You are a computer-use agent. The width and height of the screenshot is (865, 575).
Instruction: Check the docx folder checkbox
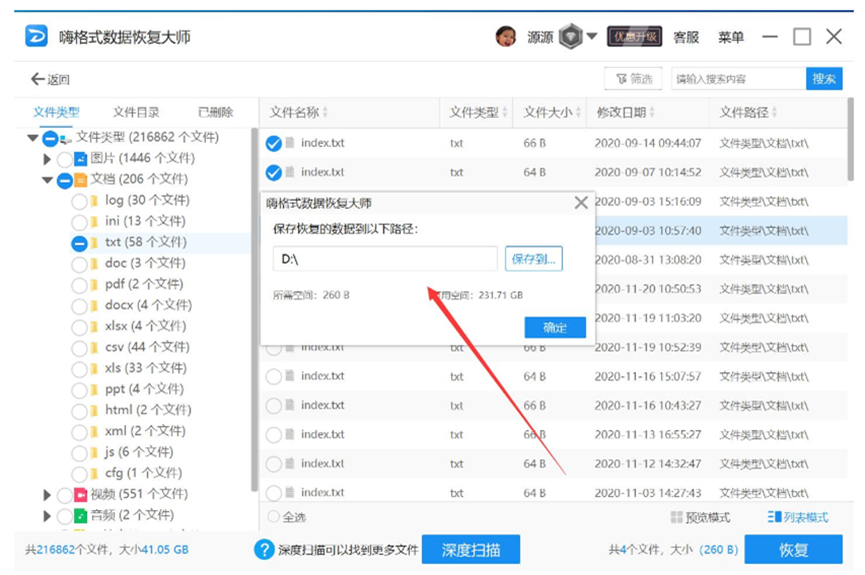[79, 306]
